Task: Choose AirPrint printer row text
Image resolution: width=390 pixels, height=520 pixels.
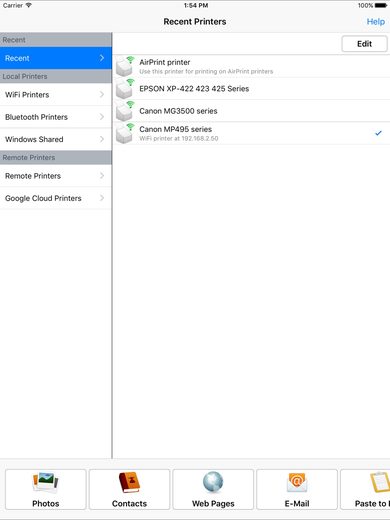Action: pyautogui.click(x=165, y=62)
